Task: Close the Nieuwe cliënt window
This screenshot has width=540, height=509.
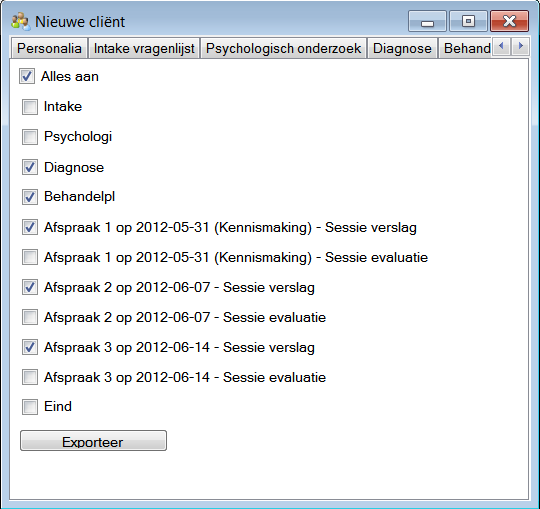Action: 509,21
